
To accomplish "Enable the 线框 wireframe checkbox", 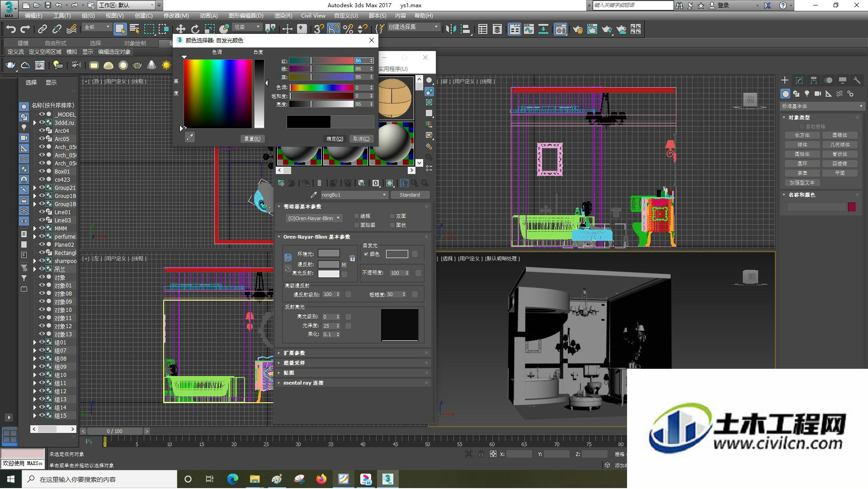I will pyautogui.click(x=357, y=216).
